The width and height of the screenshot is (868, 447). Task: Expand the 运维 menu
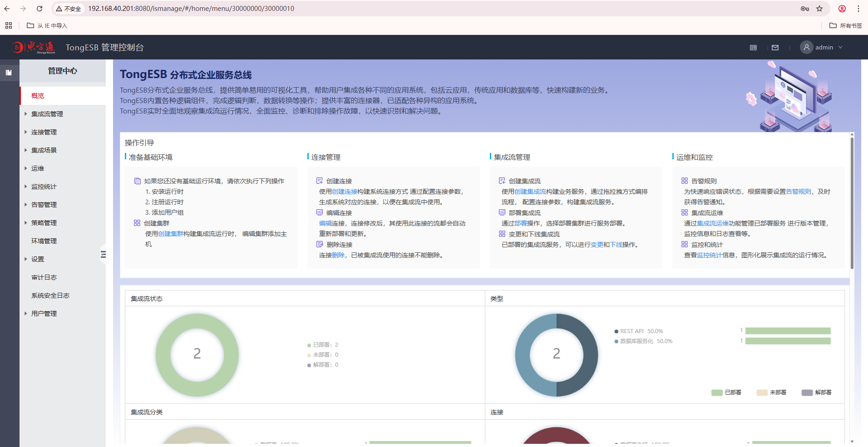coord(63,168)
